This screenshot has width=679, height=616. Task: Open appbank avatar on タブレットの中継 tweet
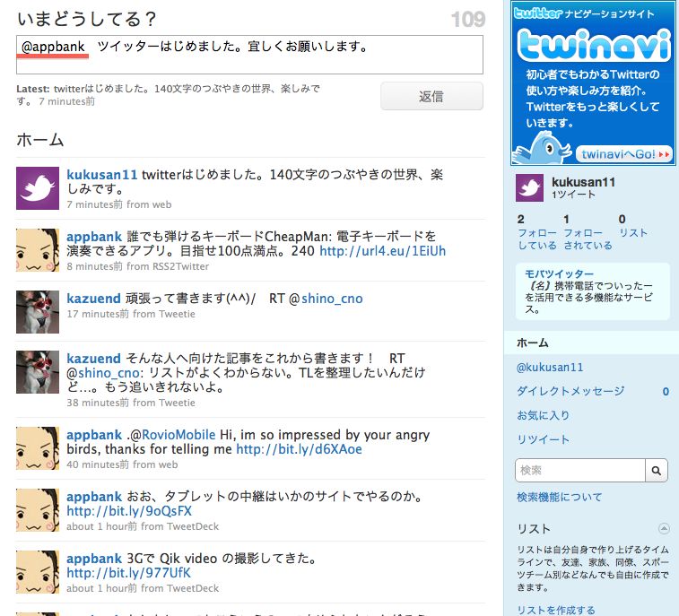(x=38, y=510)
